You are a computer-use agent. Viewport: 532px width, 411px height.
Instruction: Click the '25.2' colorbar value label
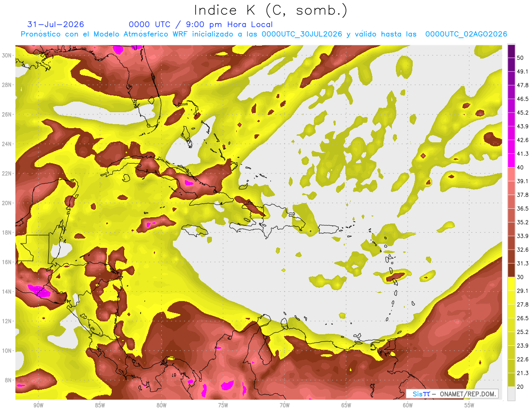point(523,332)
